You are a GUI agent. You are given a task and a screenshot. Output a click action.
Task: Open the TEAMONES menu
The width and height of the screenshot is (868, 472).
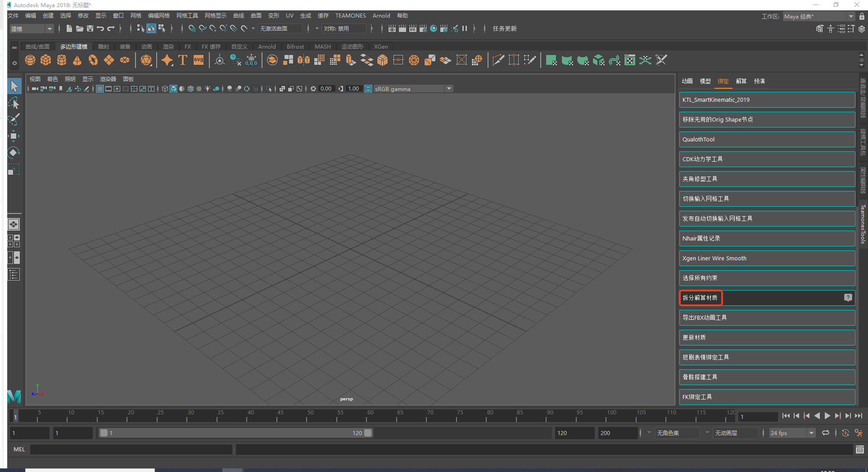[x=350, y=16]
